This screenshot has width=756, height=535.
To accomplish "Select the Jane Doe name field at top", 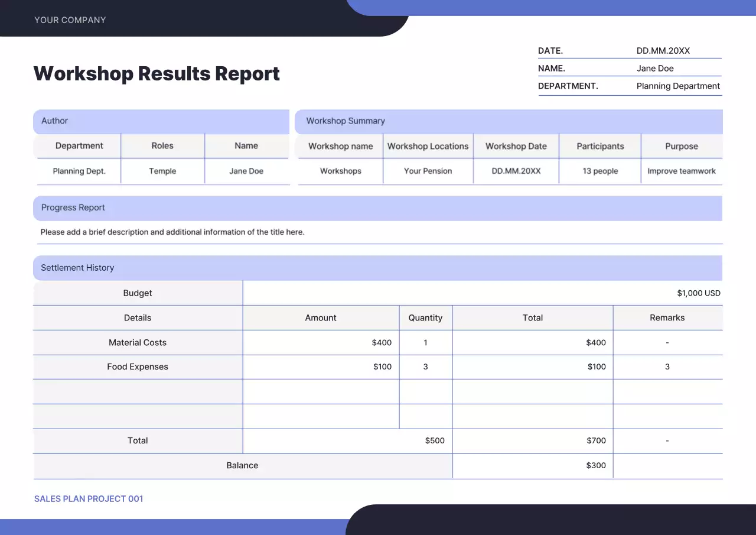I will 655,69.
